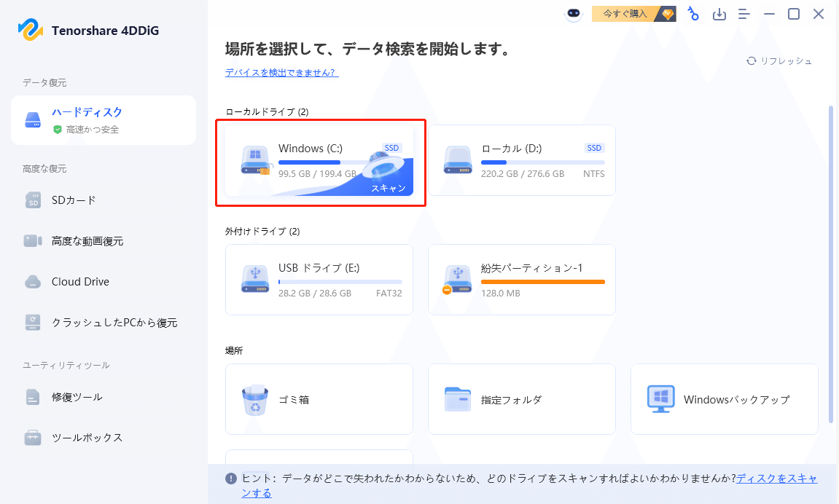Click the Cloud Drive sidebar icon
This screenshot has height=504, width=839.
[33, 281]
